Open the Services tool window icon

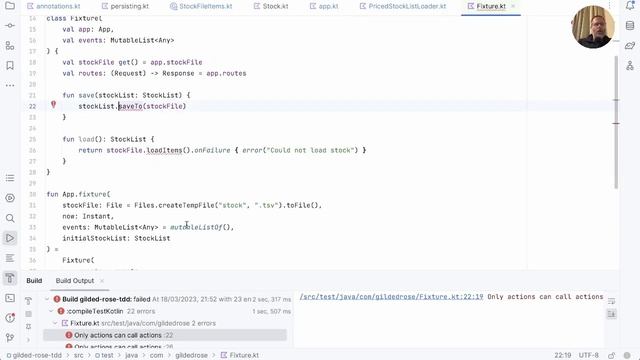point(10,198)
